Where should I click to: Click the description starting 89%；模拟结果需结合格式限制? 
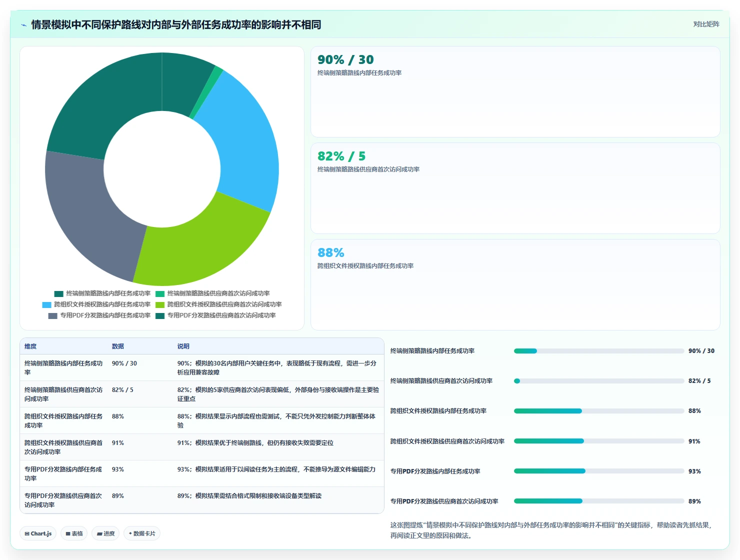(249, 496)
